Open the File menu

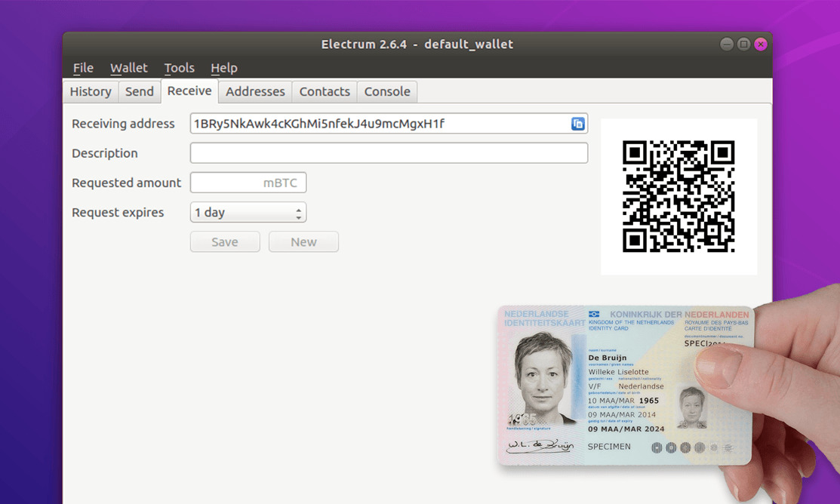[83, 68]
